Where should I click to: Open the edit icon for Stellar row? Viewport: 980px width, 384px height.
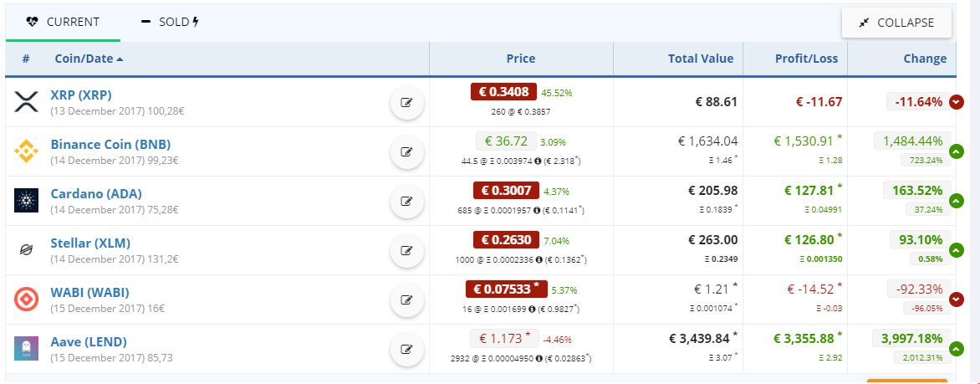point(407,251)
